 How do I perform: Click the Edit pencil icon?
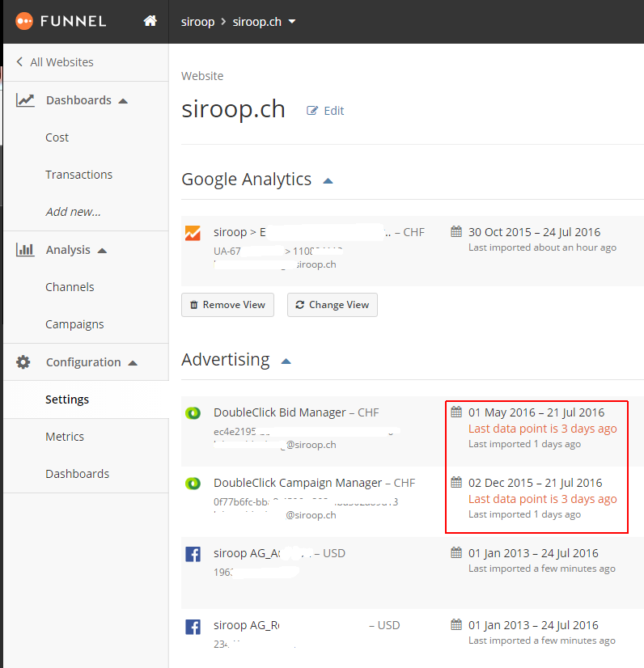click(312, 111)
